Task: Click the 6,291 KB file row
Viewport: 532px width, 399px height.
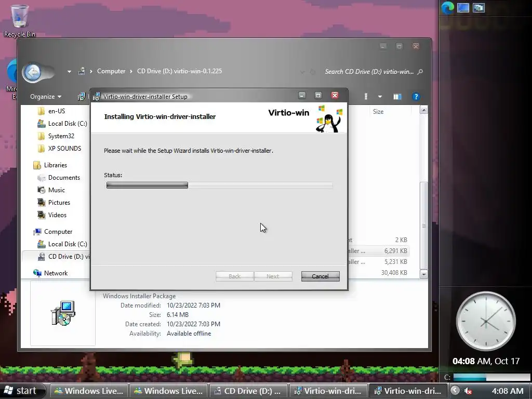Action: tap(378, 251)
